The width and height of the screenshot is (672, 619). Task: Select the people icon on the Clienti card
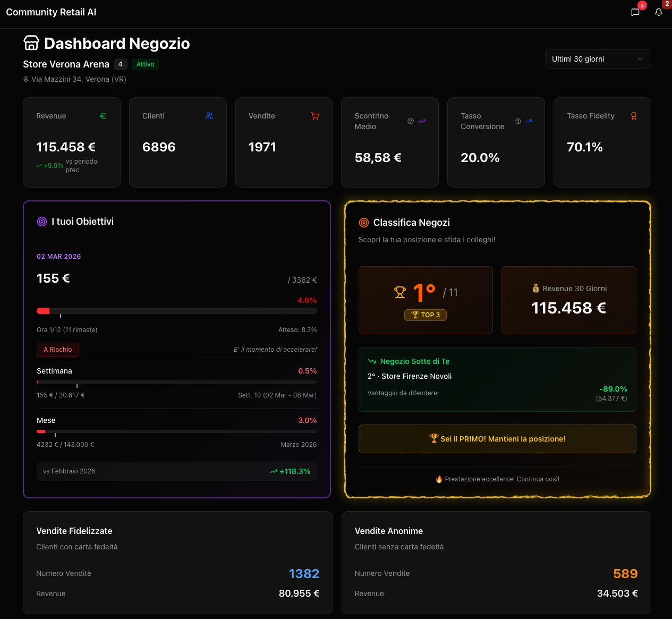[209, 115]
